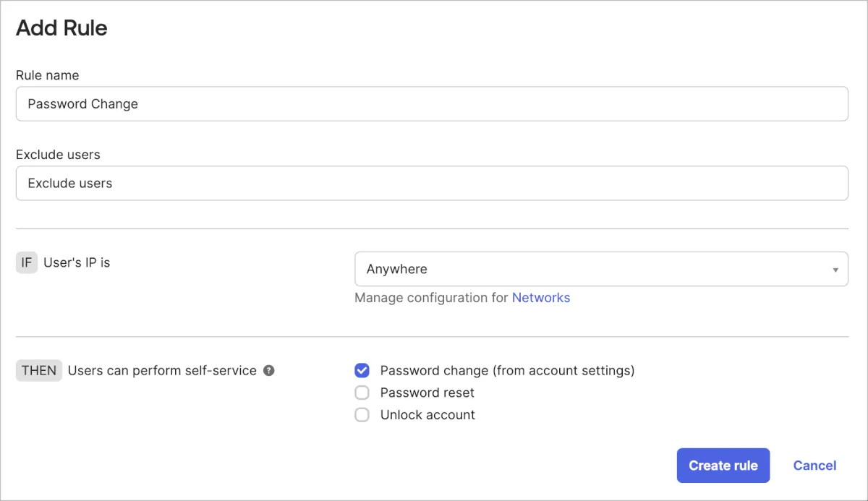
Task: Focus the Rule name text field
Action: pyautogui.click(x=432, y=104)
